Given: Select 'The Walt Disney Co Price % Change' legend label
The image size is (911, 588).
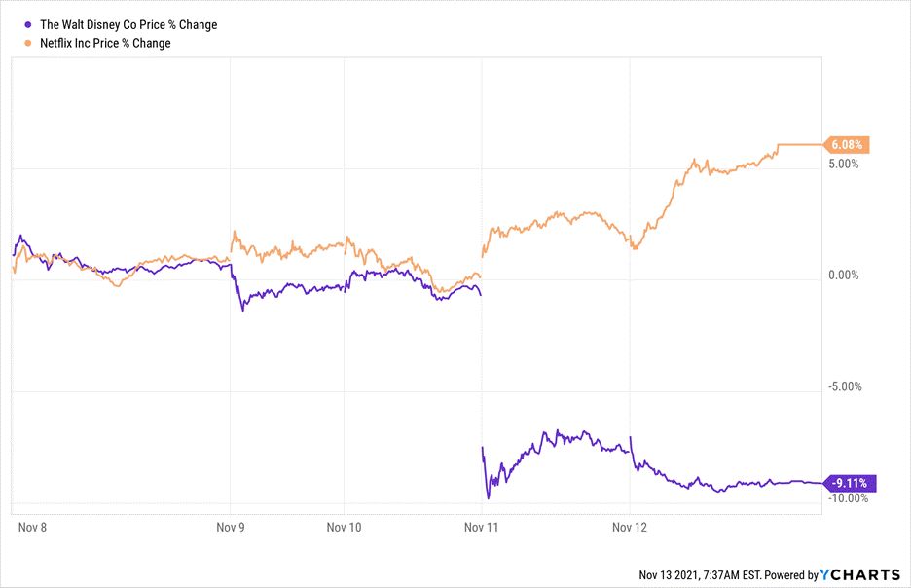Looking at the screenshot, I should click(x=128, y=25).
